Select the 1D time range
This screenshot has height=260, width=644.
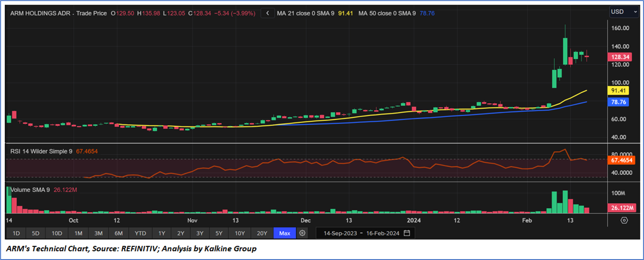point(16,233)
